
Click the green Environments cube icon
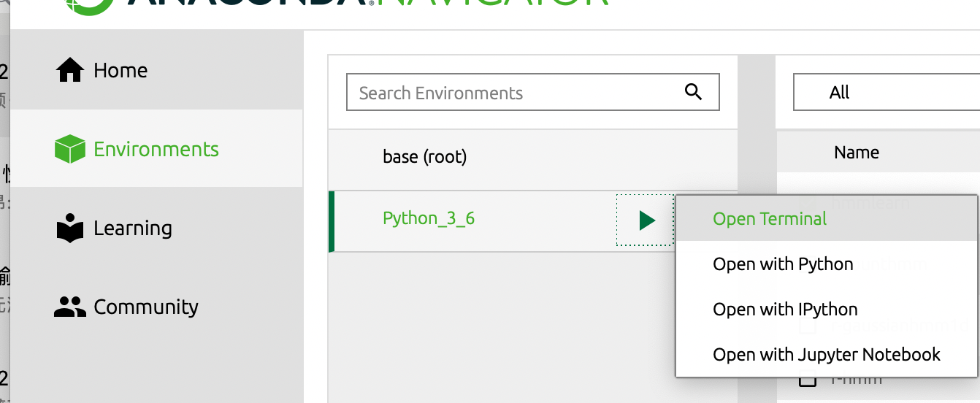coord(70,150)
